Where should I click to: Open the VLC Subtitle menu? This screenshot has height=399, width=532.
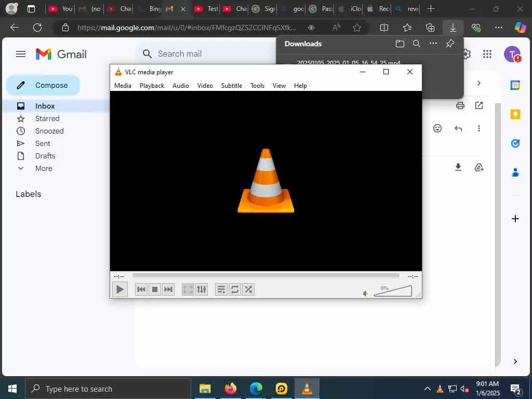coord(232,86)
